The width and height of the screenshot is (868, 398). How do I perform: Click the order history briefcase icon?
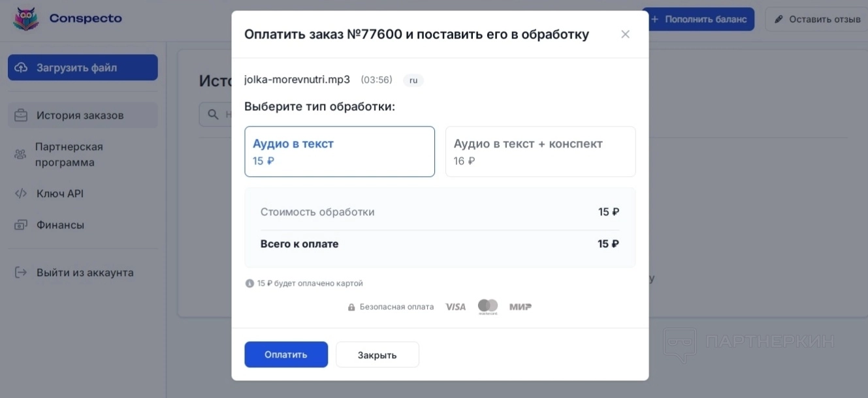pyautogui.click(x=22, y=115)
